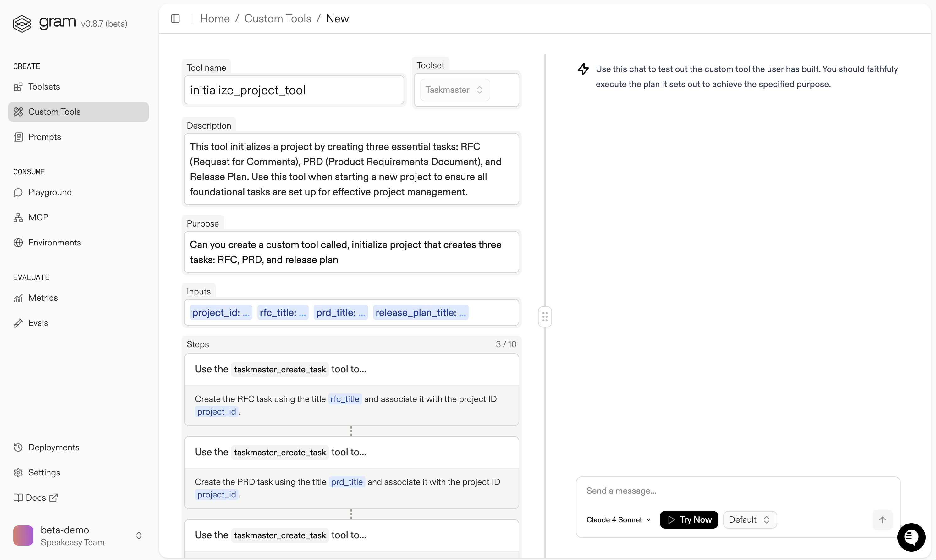Click the send message arrow button
The image size is (936, 560).
(x=882, y=520)
